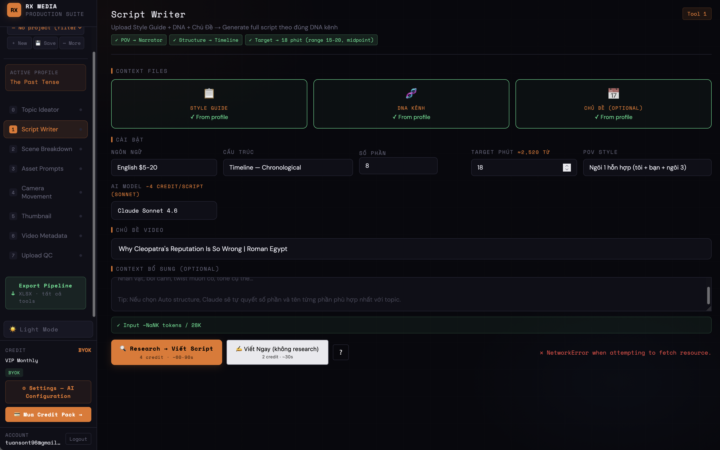The height and width of the screenshot is (450, 720).
Task: Select Script Writer in sidebar
Action: [x=45, y=129]
